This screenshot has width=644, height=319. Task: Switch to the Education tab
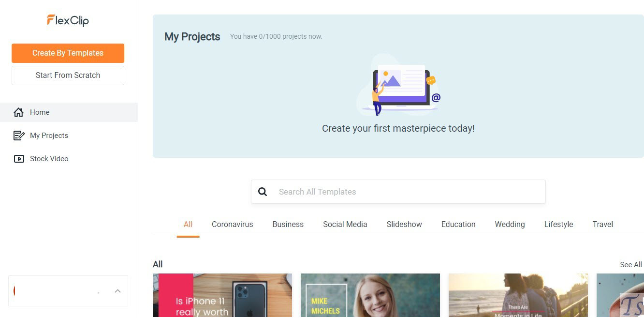(458, 225)
